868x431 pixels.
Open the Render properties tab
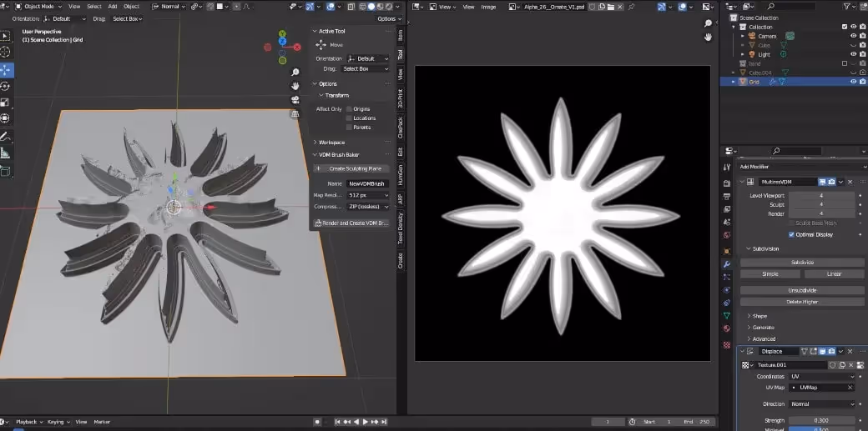coord(727,183)
